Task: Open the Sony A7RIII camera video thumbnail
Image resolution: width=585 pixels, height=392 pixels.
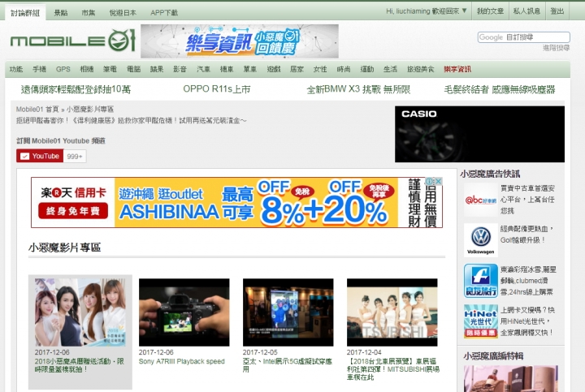Action: pyautogui.click(x=184, y=312)
